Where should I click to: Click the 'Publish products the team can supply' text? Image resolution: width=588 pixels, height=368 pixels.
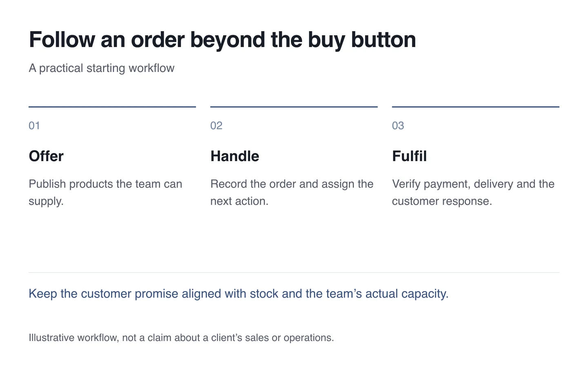pyautogui.click(x=105, y=193)
